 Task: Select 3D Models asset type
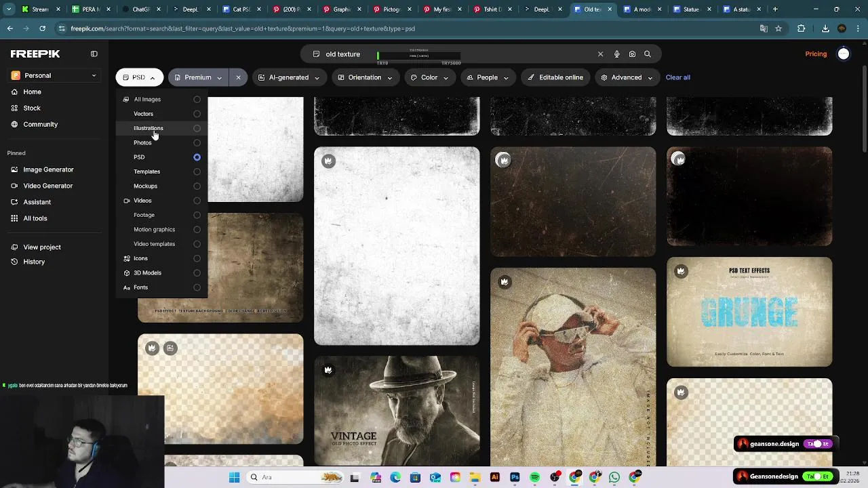pyautogui.click(x=161, y=272)
